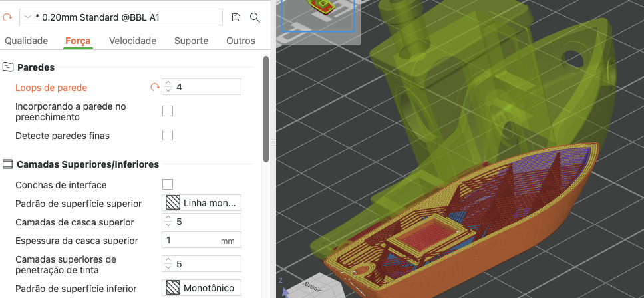The image size is (644, 298).
Task: Toggle Detecte paredes finas checkbox
Action: click(168, 135)
